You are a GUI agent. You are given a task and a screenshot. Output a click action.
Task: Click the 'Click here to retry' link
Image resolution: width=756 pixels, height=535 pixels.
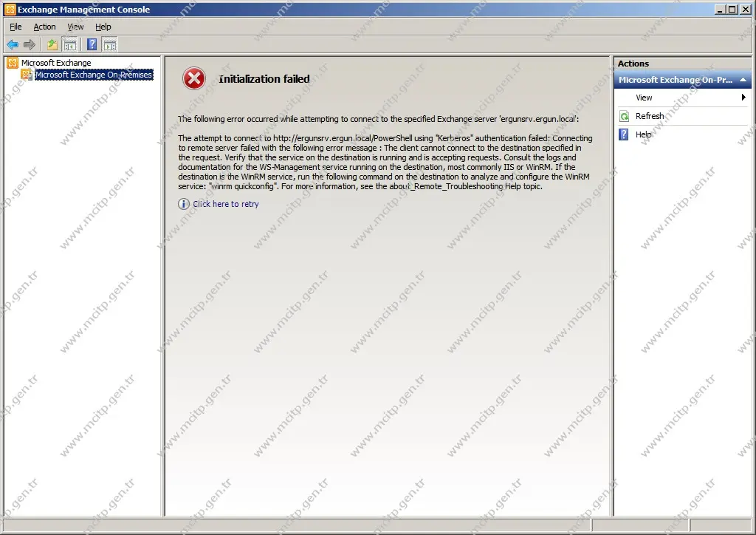click(x=226, y=203)
